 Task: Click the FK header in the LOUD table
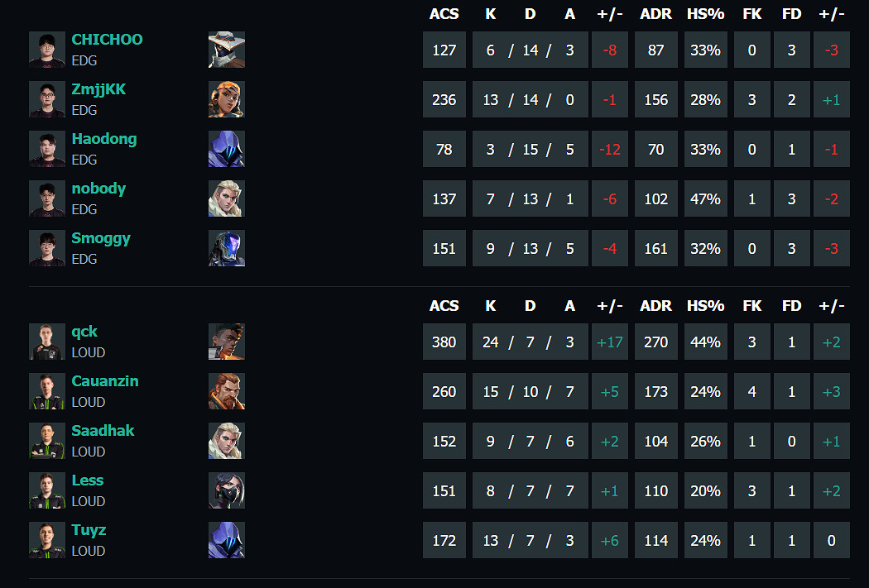click(x=751, y=306)
